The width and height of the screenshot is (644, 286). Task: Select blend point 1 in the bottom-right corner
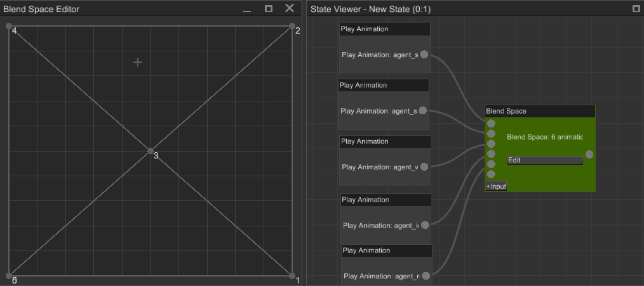click(292, 276)
